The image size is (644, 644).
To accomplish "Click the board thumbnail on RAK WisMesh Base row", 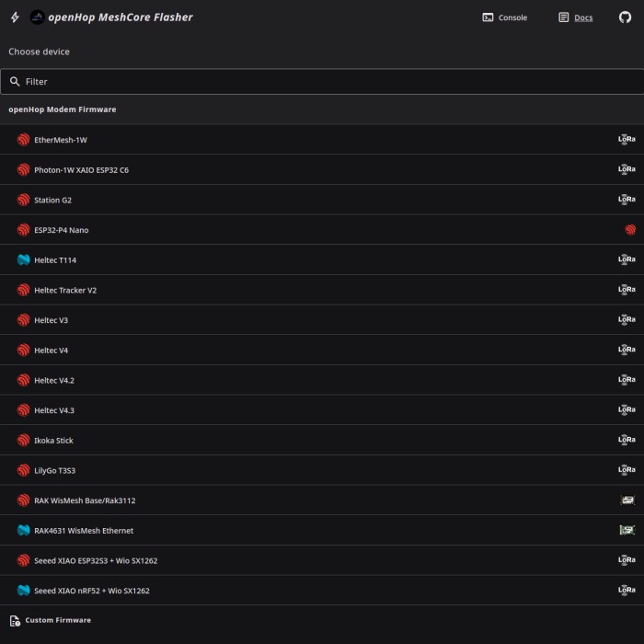I will point(627,500).
